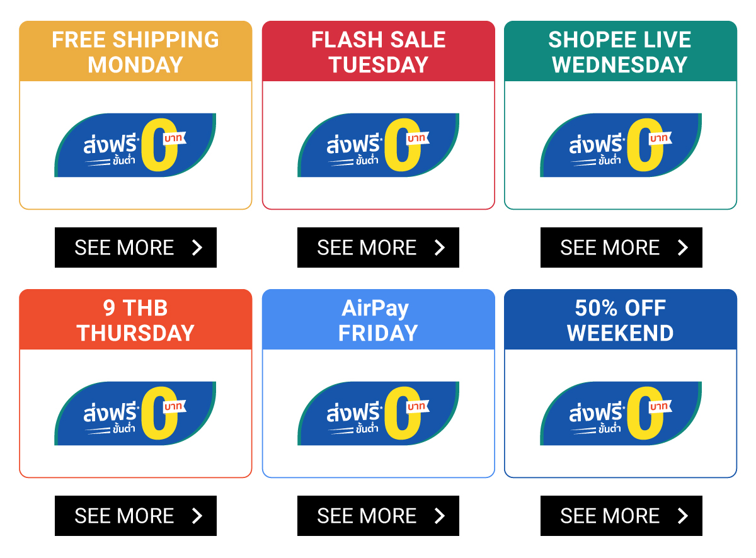
Task: Tap See More under 50% OFF Weekend
Action: pyautogui.click(x=621, y=516)
